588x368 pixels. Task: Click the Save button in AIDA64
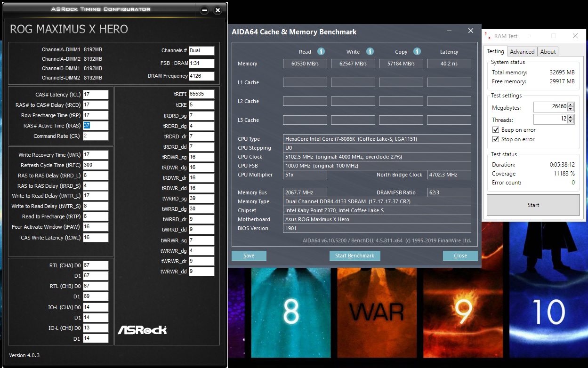click(249, 256)
